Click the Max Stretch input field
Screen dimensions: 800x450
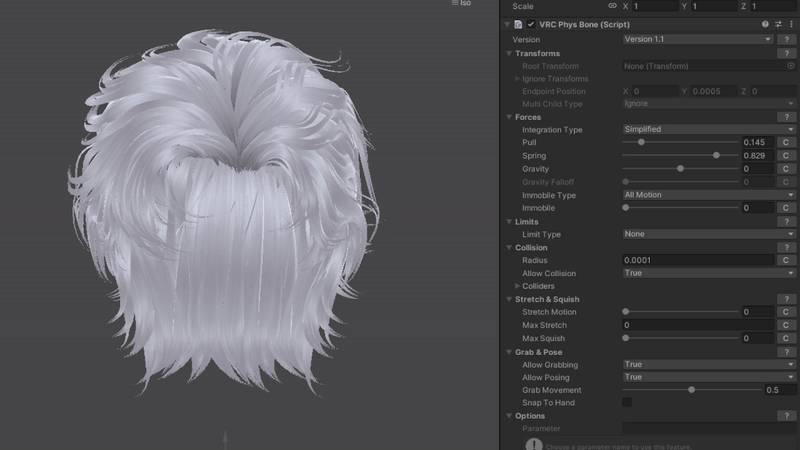(x=697, y=325)
